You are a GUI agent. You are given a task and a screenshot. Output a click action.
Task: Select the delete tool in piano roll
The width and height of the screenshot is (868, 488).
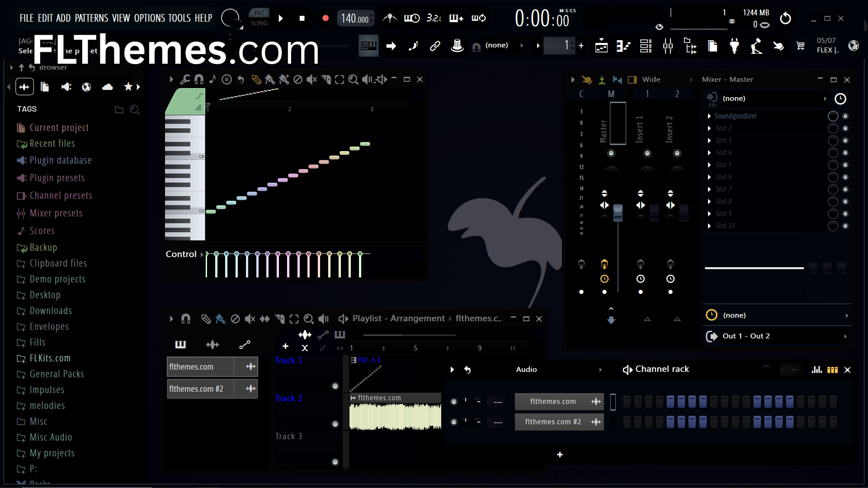click(297, 80)
